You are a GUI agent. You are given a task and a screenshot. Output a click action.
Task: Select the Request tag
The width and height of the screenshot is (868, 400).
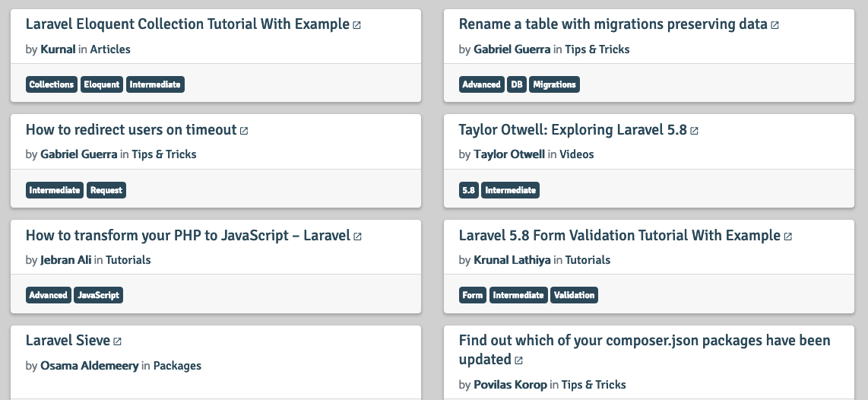point(106,190)
